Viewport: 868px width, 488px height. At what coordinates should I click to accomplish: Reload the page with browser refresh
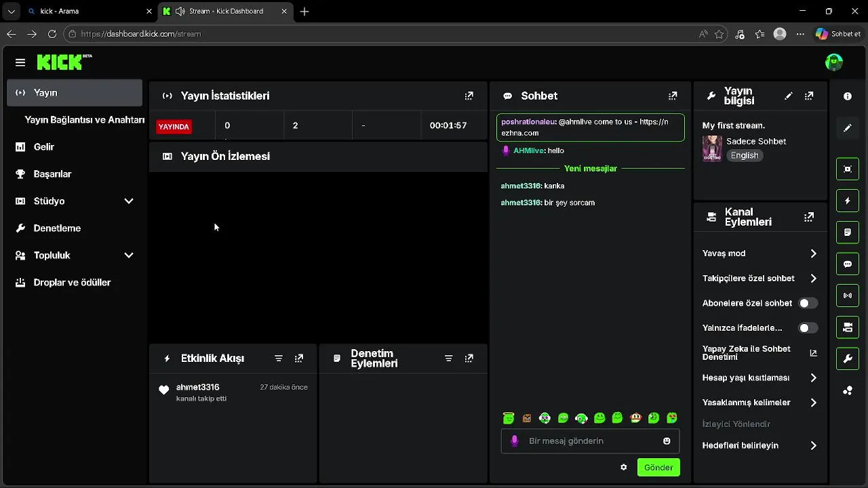pos(52,34)
